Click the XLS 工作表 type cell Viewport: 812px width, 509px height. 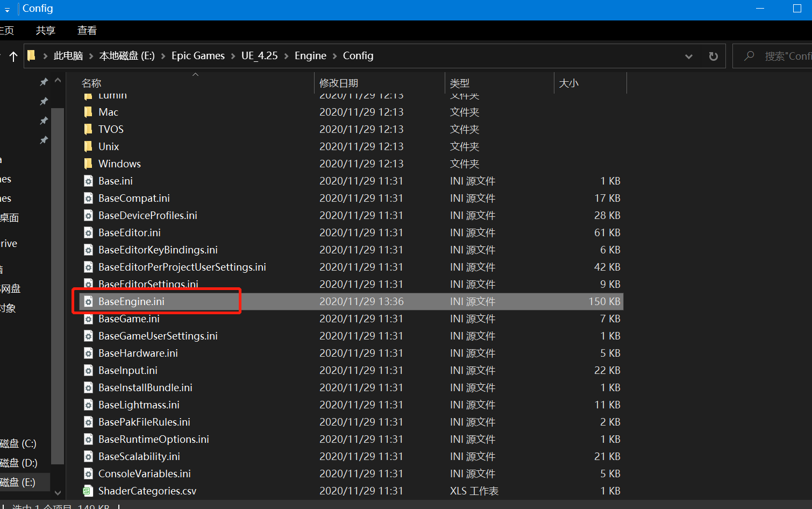point(474,491)
